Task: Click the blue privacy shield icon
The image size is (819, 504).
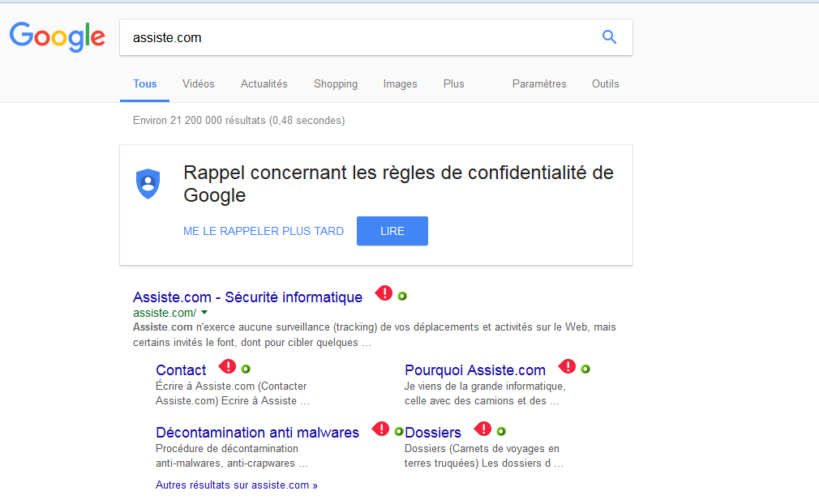Action: pyautogui.click(x=148, y=184)
